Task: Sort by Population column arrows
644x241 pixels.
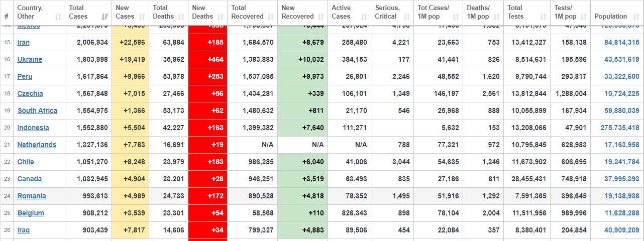Action: [635, 17]
